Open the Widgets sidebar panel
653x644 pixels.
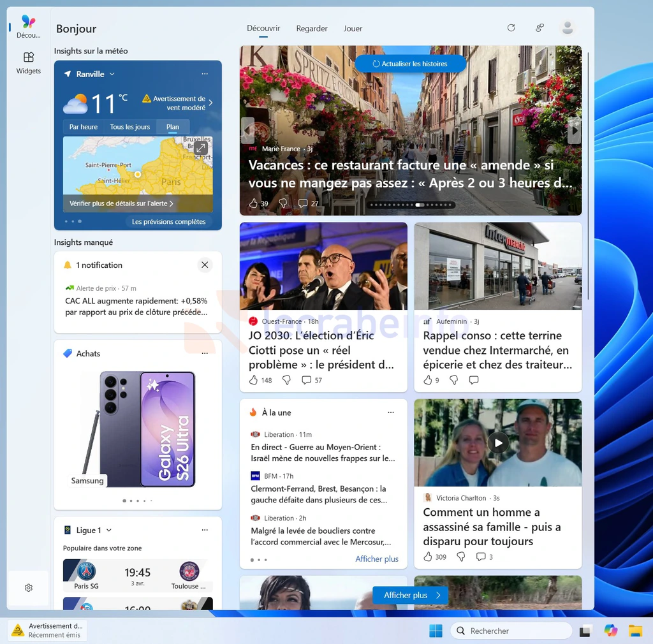pyautogui.click(x=29, y=63)
